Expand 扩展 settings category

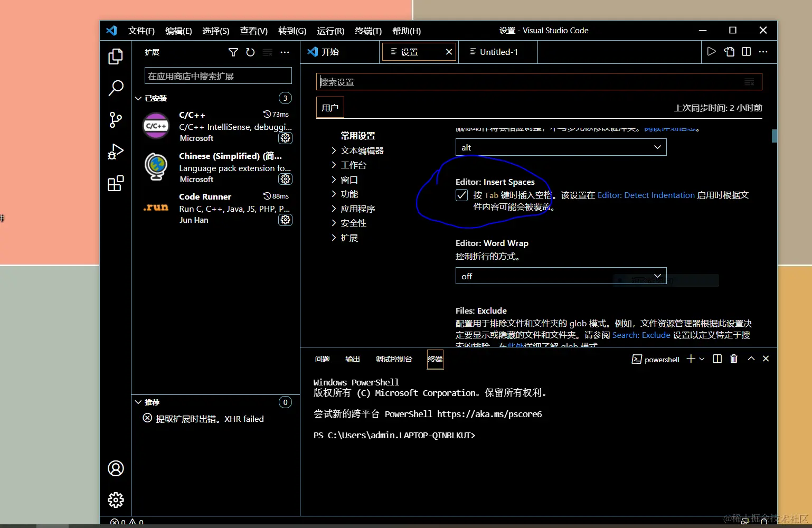coord(344,238)
